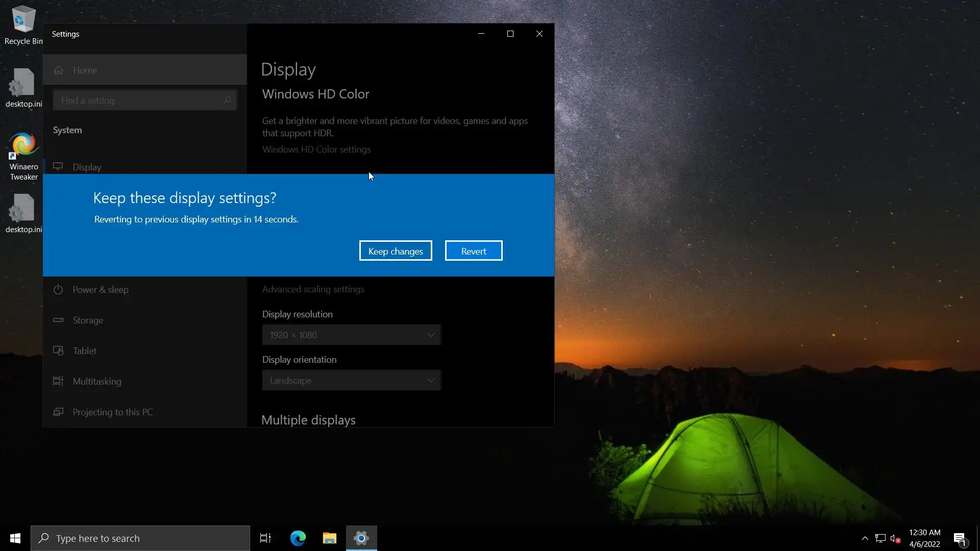Click the Revert button
Image resolution: width=980 pixels, height=551 pixels.
click(x=473, y=251)
